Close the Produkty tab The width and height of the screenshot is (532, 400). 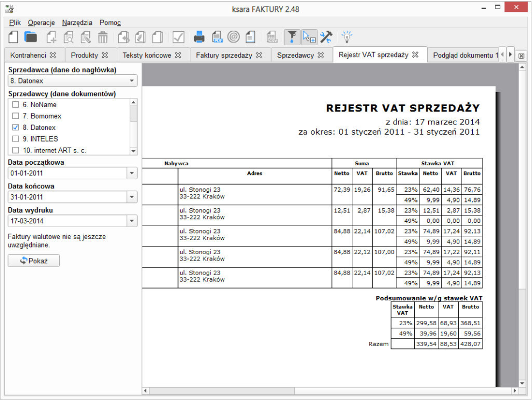[105, 55]
